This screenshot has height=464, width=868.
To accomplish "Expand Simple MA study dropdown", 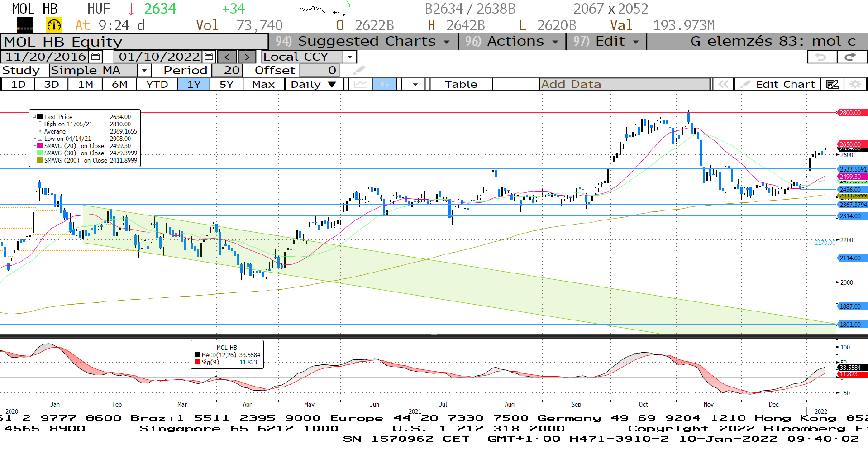I will click(x=144, y=71).
